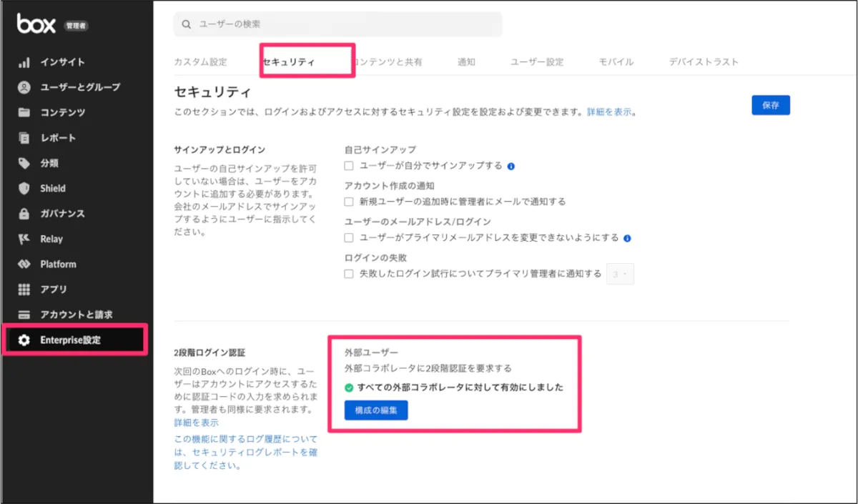Open the Relay icon in sidebar
The height and width of the screenshot is (504, 858).
point(24,239)
